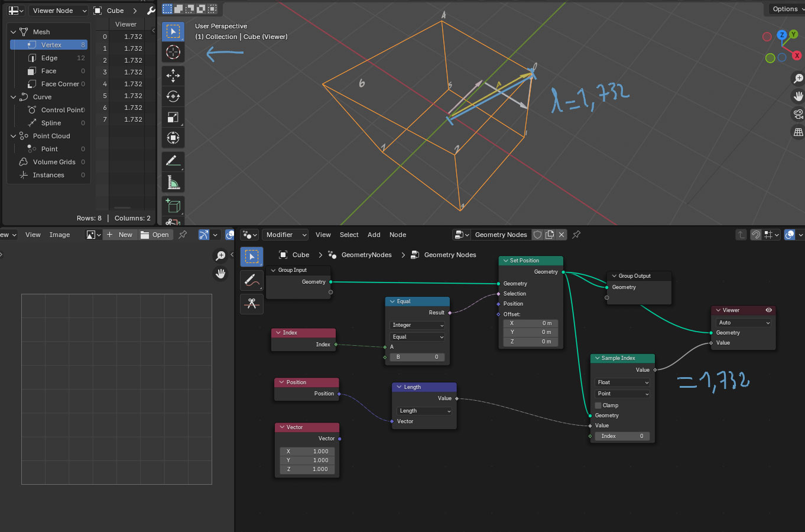Open the Integer data type dropdown
Image resolution: width=805 pixels, height=532 pixels.
[417, 325]
